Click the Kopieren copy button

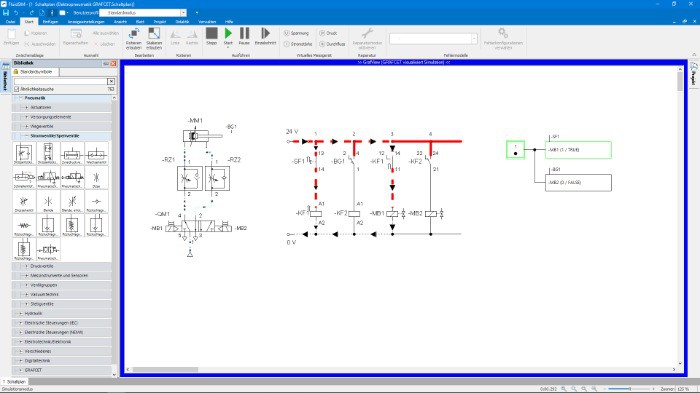click(x=35, y=33)
